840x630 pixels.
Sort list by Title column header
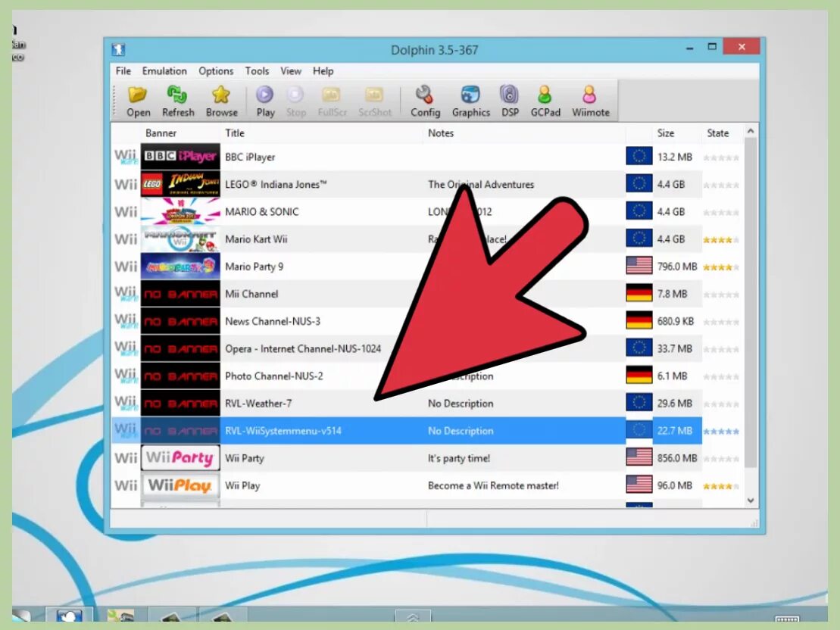(x=235, y=133)
